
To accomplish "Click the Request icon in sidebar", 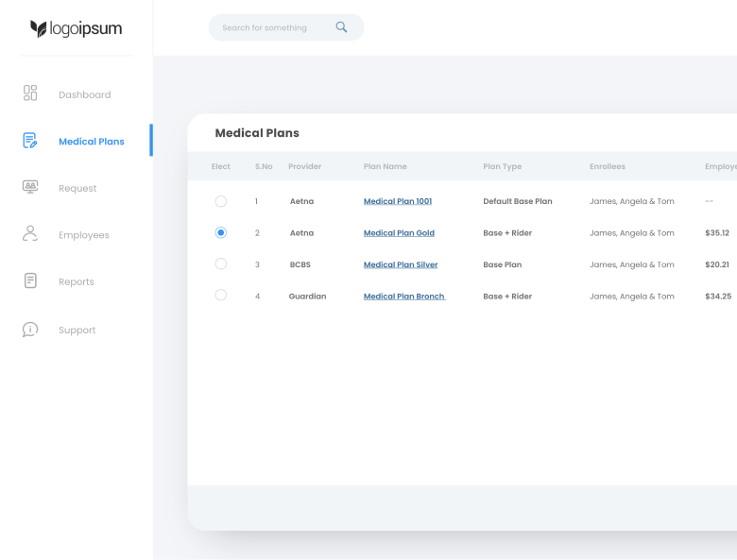I will (x=30, y=187).
